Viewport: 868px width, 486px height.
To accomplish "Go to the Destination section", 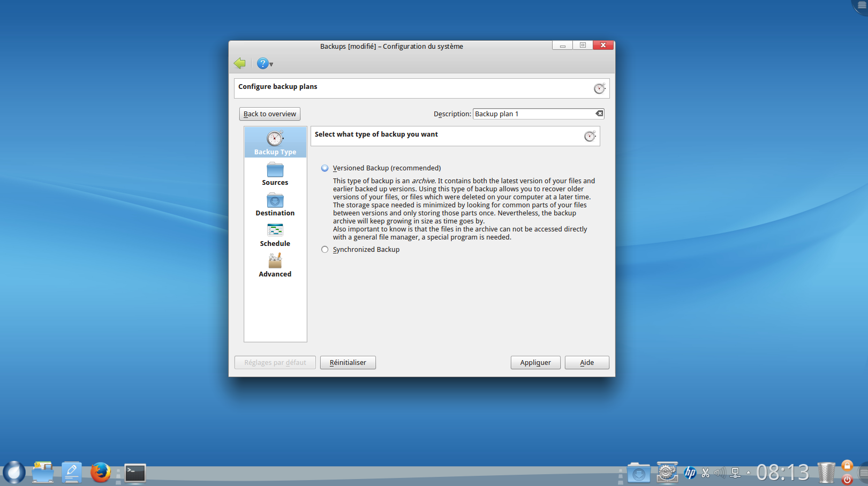I will pyautogui.click(x=275, y=205).
